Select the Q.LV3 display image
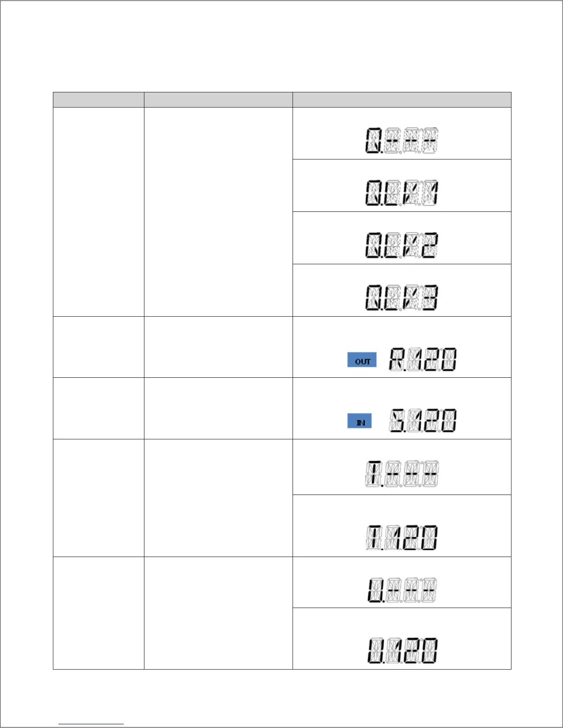Screen dimensions: 563x728 click(402, 298)
